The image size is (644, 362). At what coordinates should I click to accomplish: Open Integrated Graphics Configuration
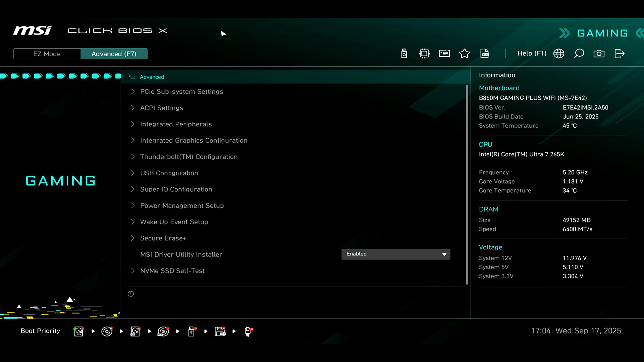click(194, 140)
